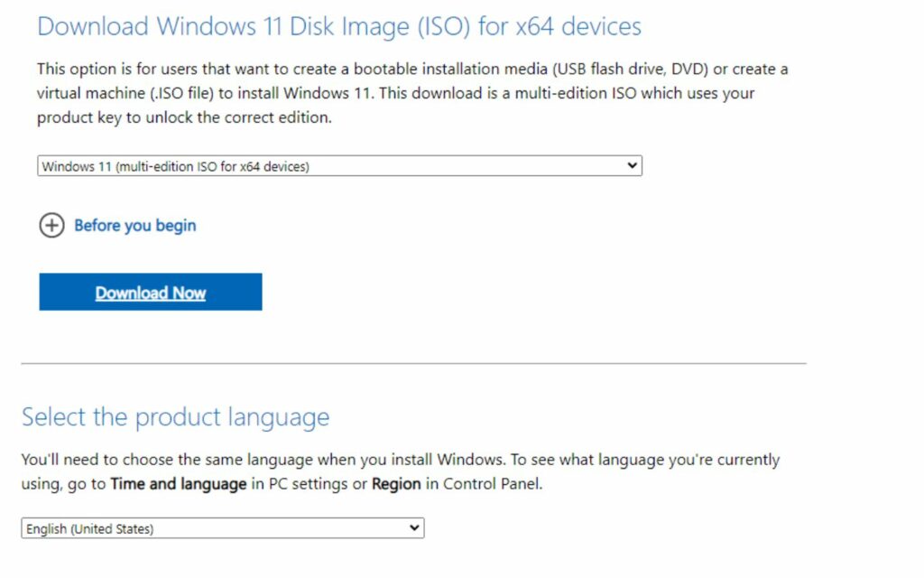The width and height of the screenshot is (924, 578).
Task: Click the divider line below Download Now
Action: 411,359
